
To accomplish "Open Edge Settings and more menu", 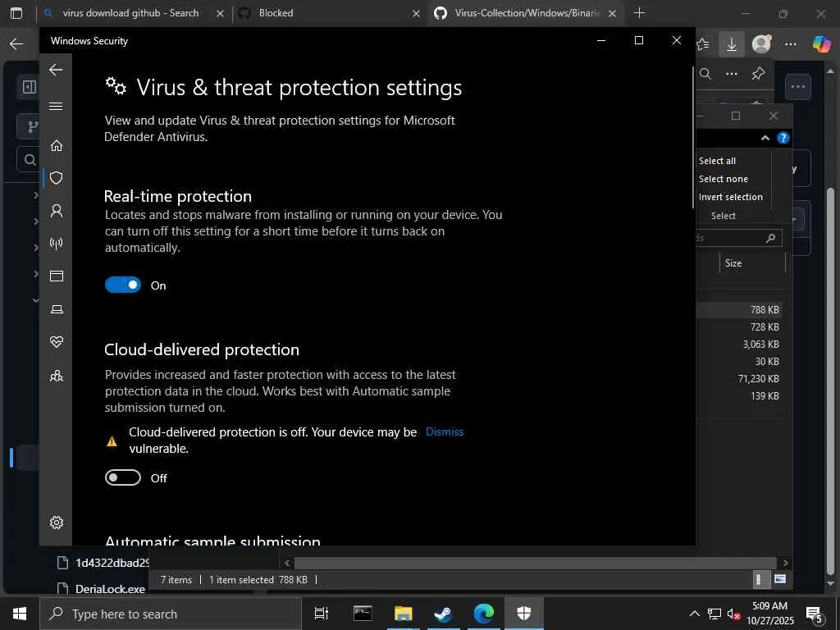I will (x=791, y=44).
